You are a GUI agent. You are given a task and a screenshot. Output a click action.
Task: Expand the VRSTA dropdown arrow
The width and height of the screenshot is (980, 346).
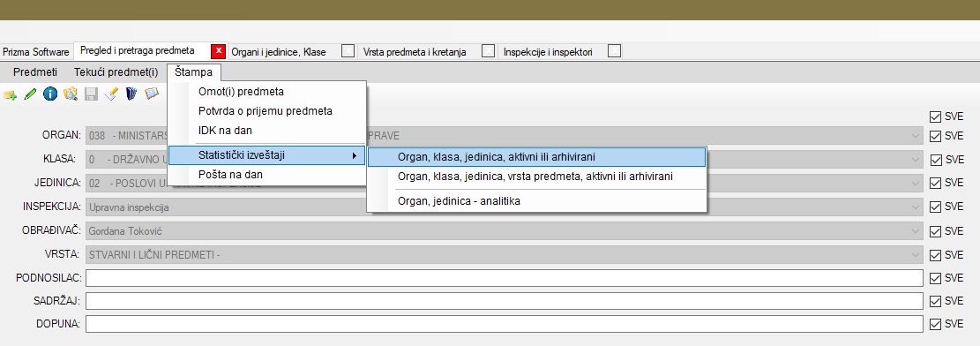pos(916,255)
